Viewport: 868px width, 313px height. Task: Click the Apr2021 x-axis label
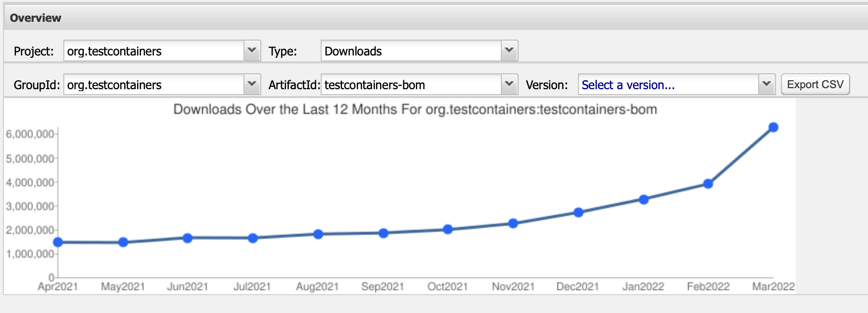point(58,287)
